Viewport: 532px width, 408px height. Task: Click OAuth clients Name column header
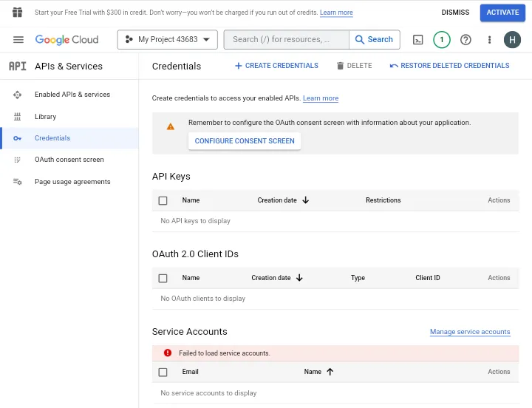[191, 278]
